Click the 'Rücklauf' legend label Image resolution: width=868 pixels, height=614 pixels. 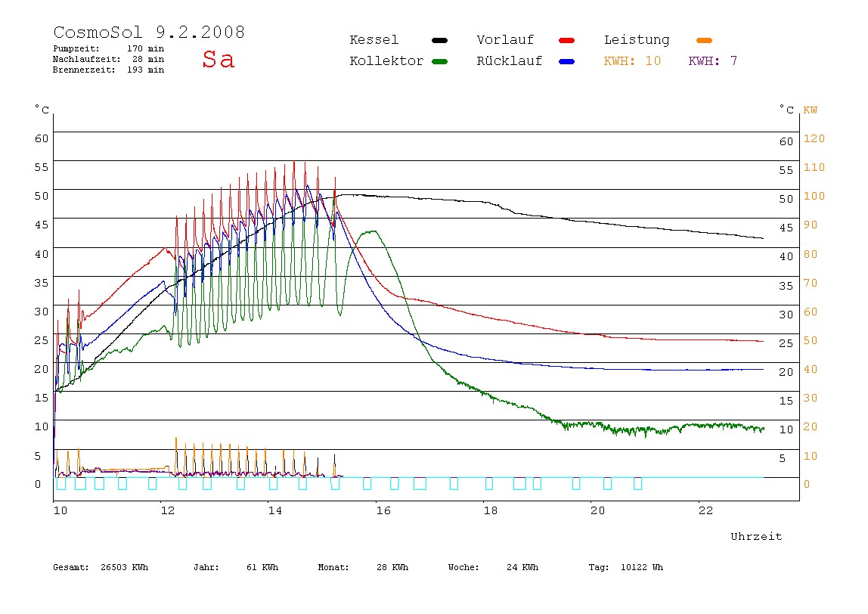tap(510, 61)
